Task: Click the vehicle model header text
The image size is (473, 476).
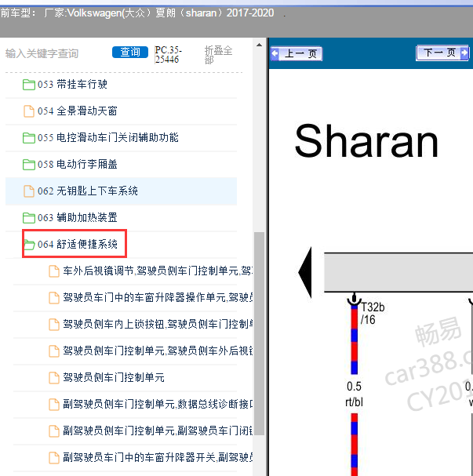Action: point(137,13)
